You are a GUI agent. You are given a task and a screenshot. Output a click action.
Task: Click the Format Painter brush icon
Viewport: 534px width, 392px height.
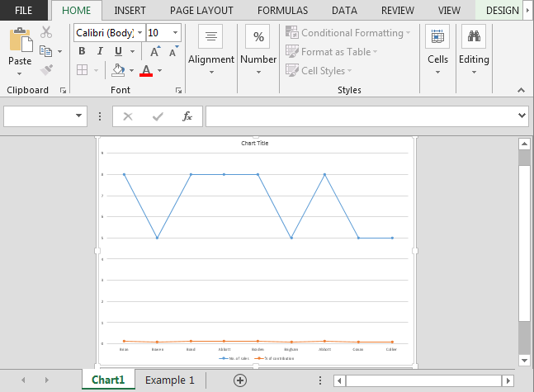pos(46,70)
